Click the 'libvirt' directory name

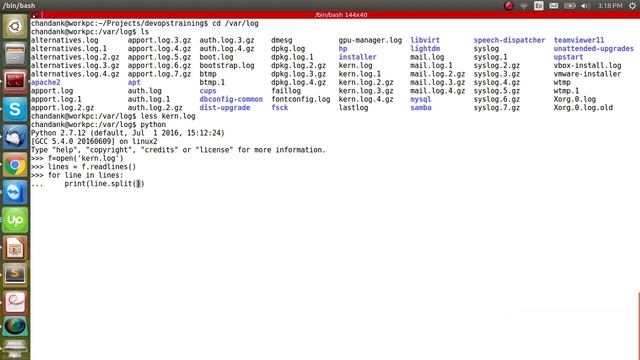coord(425,40)
